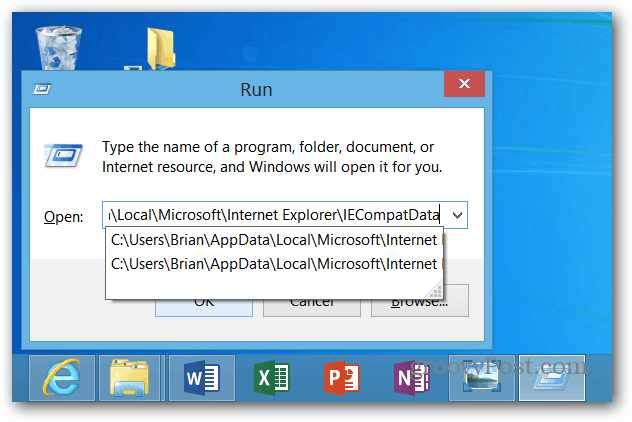The height and width of the screenshot is (422, 632).
Task: Select the folder icon on the desktop
Action: point(161,48)
